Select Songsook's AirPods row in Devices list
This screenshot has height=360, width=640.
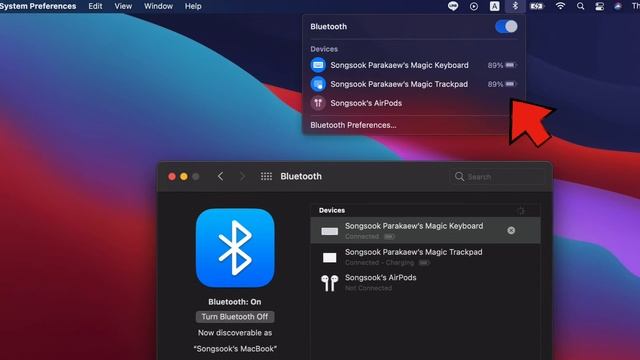pyautogui.click(x=425, y=282)
